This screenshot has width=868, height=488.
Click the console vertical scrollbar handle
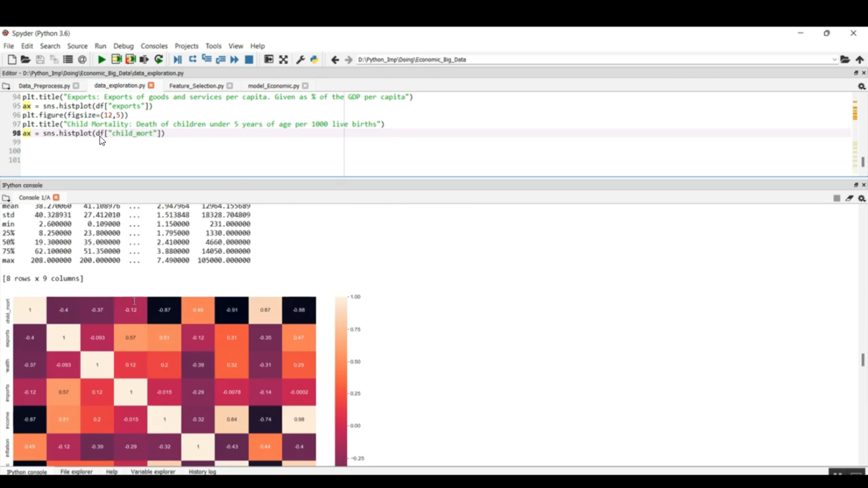click(863, 360)
